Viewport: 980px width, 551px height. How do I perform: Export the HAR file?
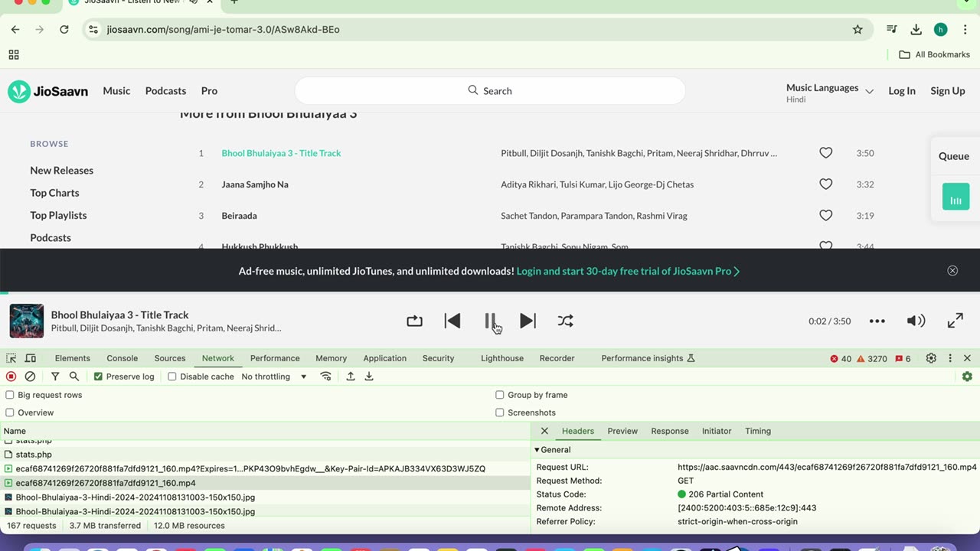369,377
